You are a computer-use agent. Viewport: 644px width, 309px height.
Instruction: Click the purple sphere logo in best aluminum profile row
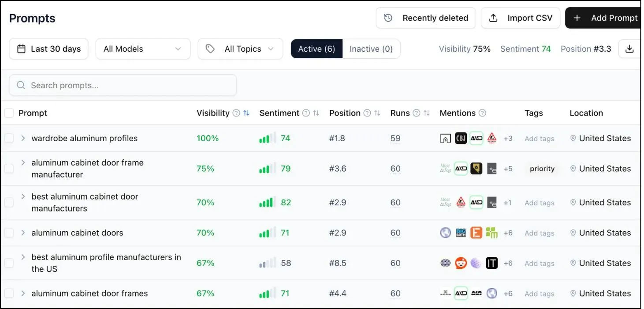476,263
